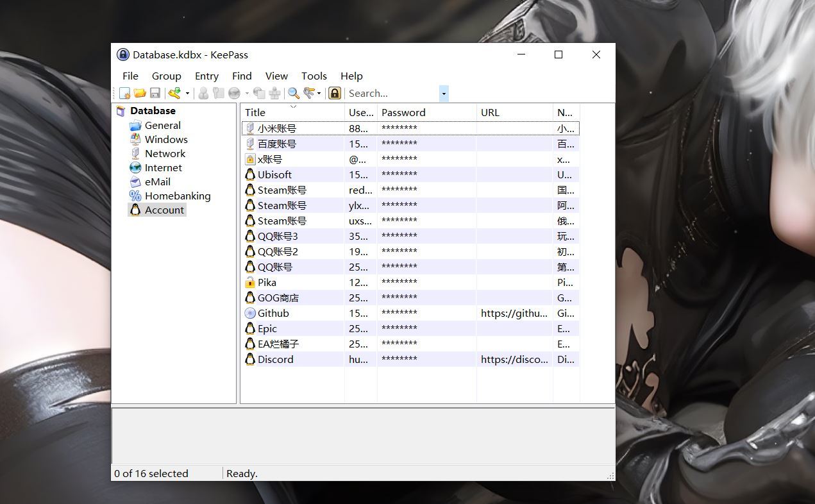
Task: Click the 'Ready.' status bar text
Action: (x=242, y=474)
